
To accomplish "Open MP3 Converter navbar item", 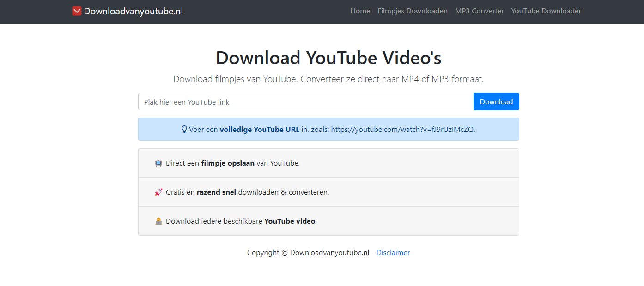I will pos(480,11).
